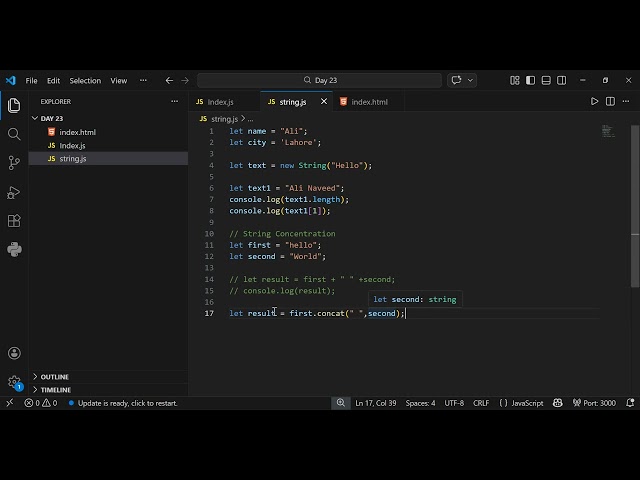Open the breadcrumb ellipsis symbol

click(250, 119)
